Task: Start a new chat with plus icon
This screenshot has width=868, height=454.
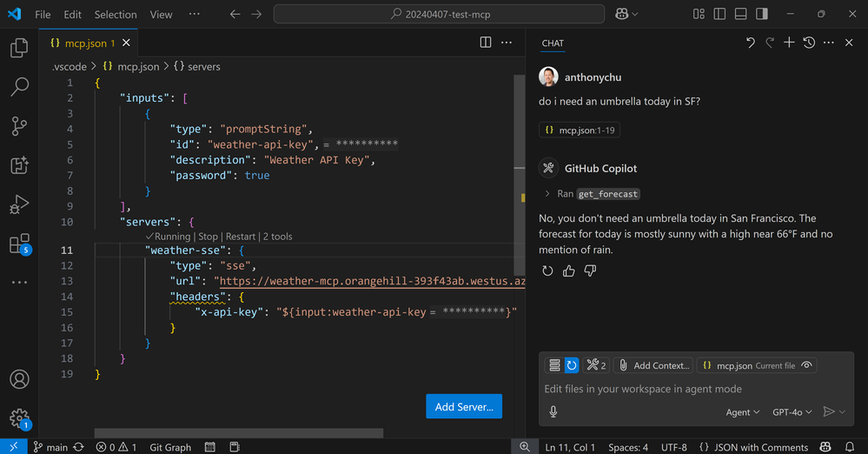Action: (x=789, y=43)
